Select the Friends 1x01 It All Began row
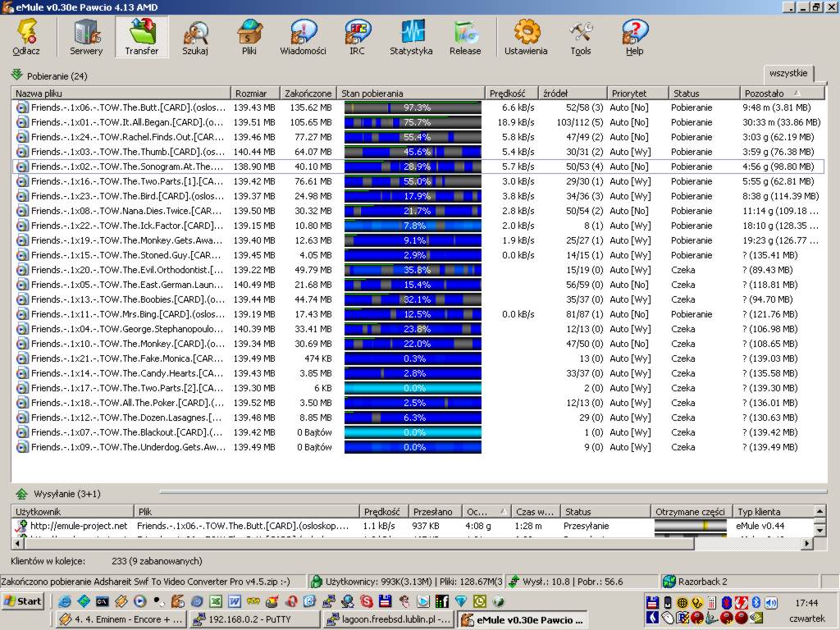 (x=418, y=122)
